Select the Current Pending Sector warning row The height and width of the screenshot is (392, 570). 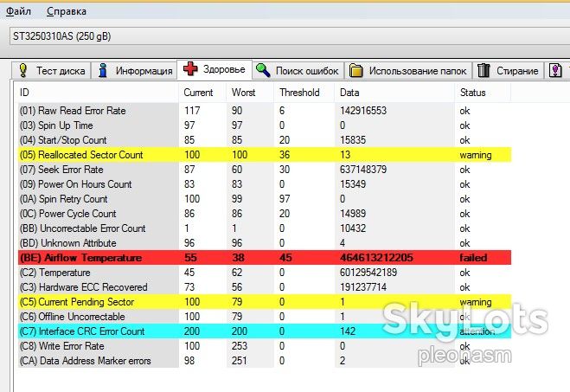(265, 301)
